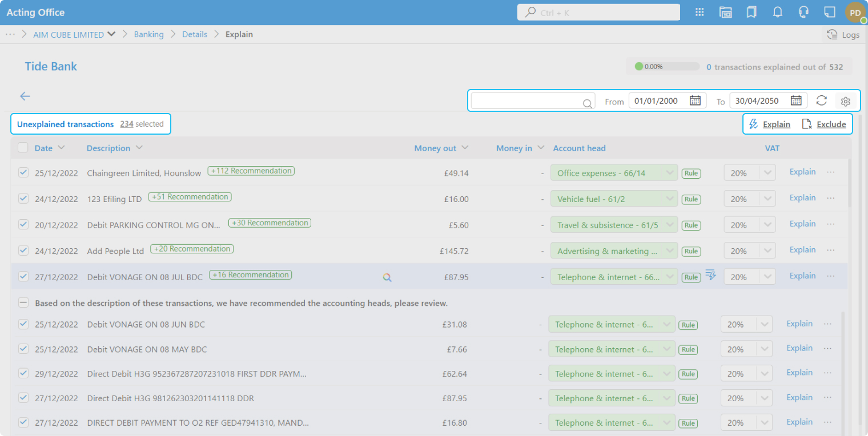
Task: Open the apps grid icon
Action: (700, 13)
